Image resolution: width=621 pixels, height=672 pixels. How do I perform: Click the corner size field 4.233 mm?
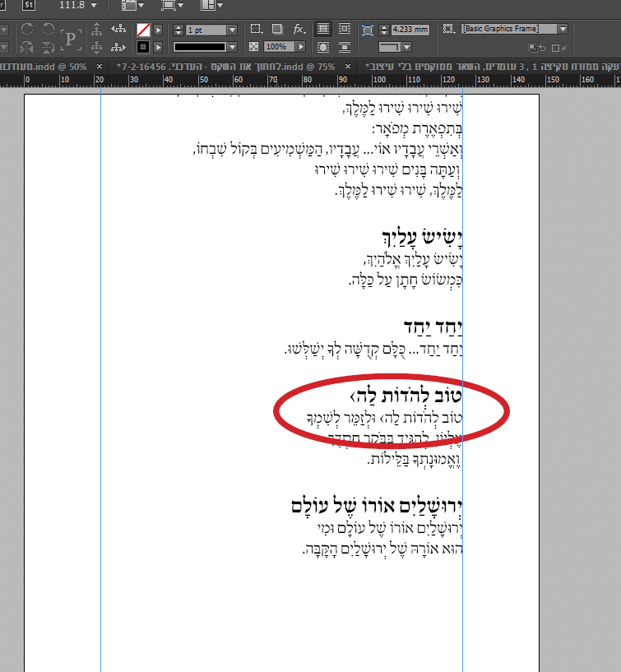(x=410, y=30)
